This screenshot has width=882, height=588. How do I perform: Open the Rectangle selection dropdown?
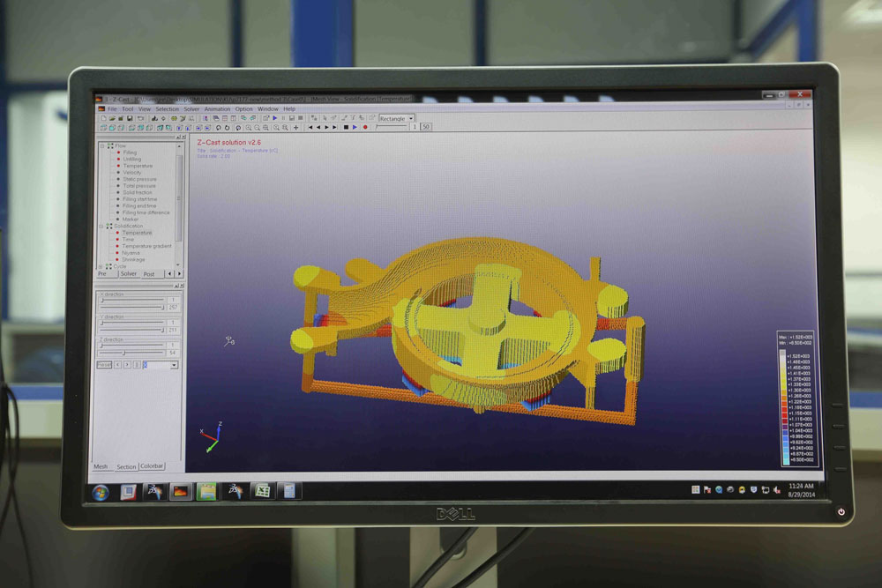tap(411, 118)
